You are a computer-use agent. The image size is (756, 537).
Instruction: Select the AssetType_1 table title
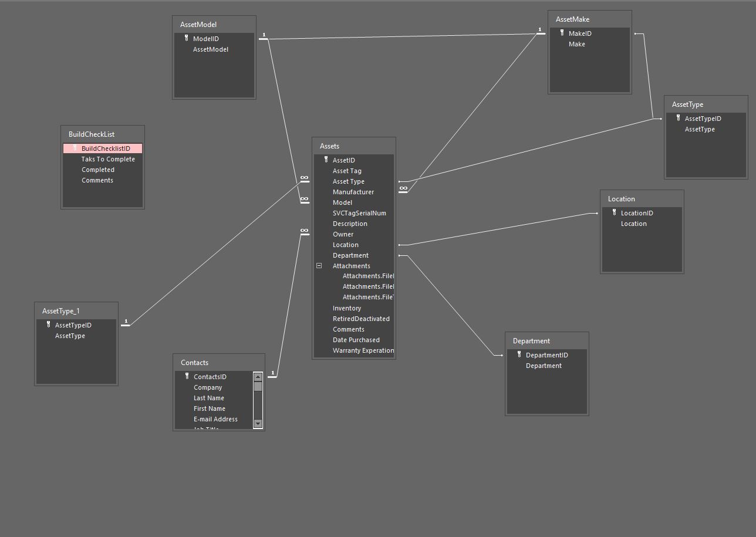pos(60,311)
